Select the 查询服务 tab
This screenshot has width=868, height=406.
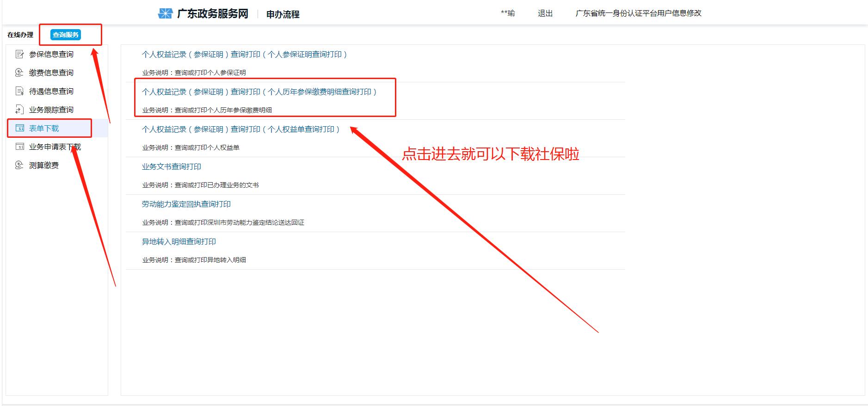(x=66, y=35)
